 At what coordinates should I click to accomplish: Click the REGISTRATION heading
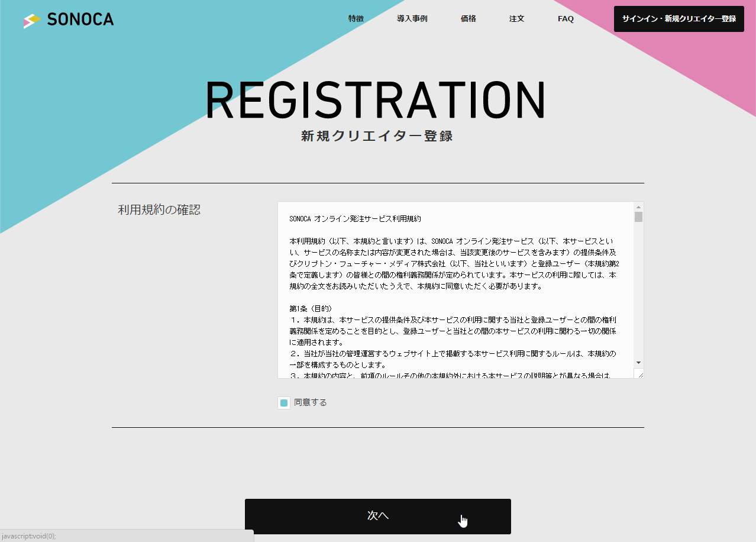point(376,101)
